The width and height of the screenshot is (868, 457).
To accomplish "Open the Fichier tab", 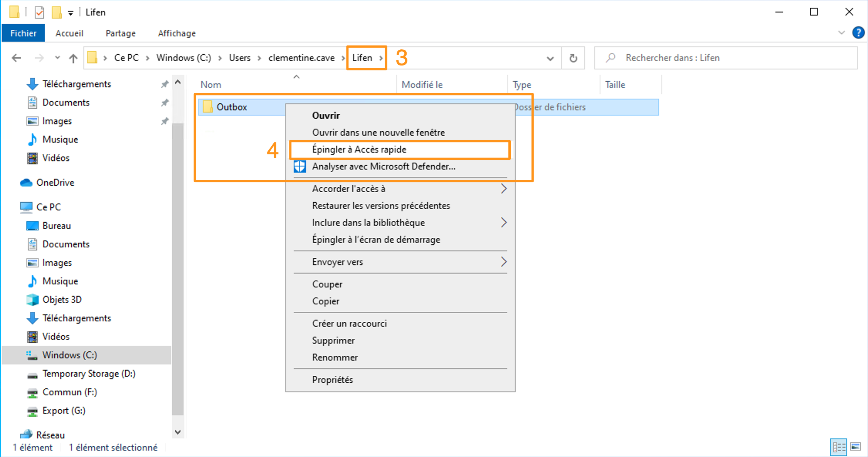I will pos(23,33).
